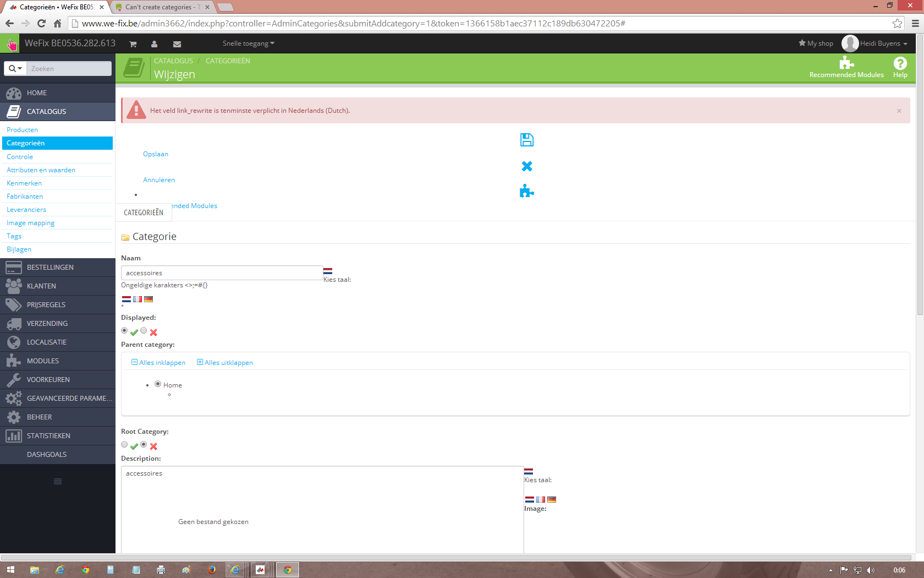Open Heidi Buyens user menu

click(x=875, y=43)
